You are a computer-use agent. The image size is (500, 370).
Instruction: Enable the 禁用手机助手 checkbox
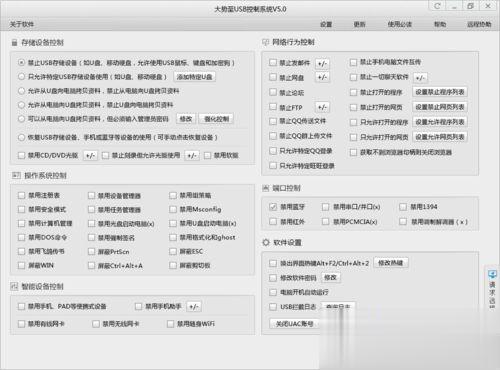tap(138, 306)
